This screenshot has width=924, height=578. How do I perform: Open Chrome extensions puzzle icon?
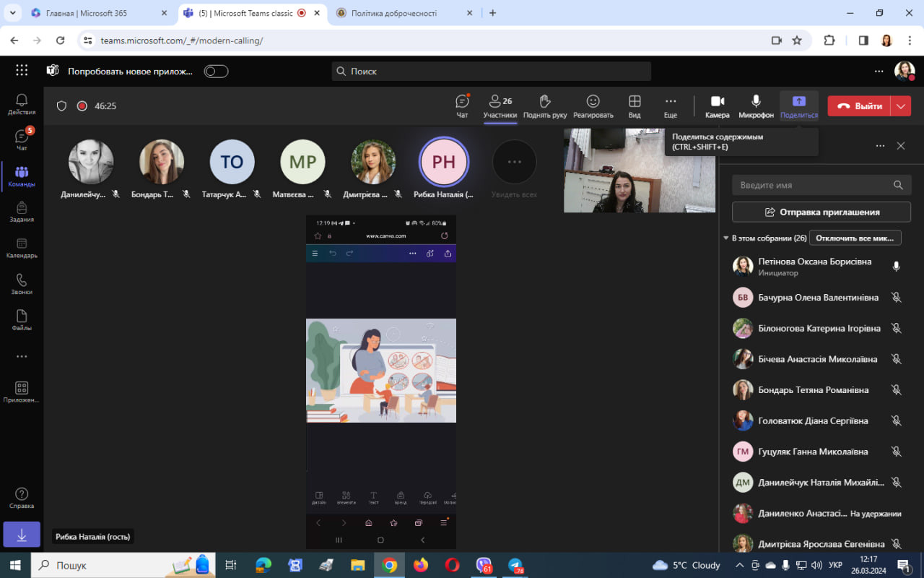(x=829, y=40)
